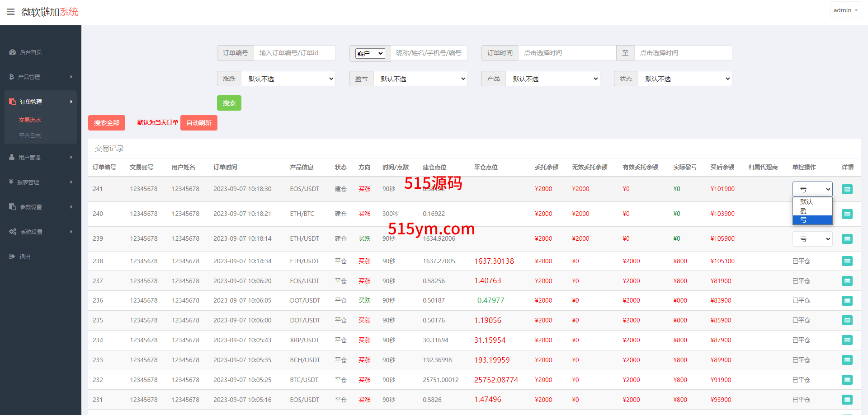Click the 自动刷新 button

click(x=198, y=123)
